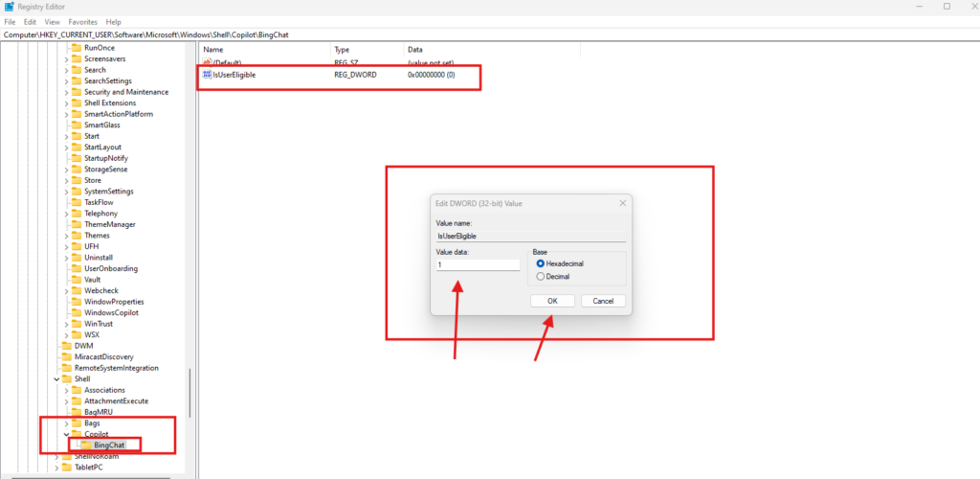Select the BagMRU key
Screen dimensions: 980x479
[x=99, y=412]
